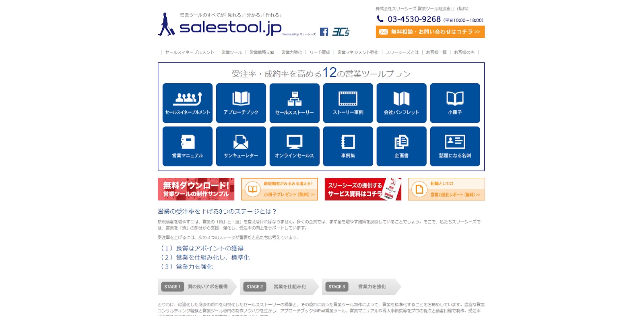
Task: Visit the Facebook page icon
Action: coord(324,32)
